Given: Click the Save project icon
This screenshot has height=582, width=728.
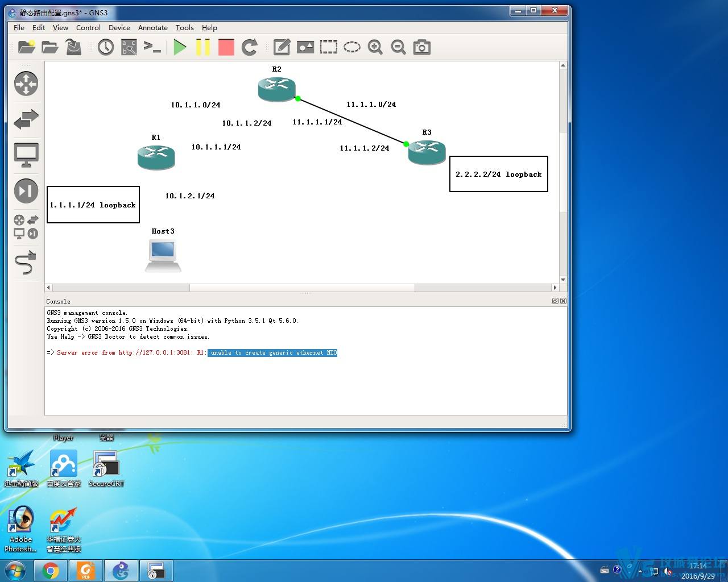Looking at the screenshot, I should pyautogui.click(x=73, y=47).
